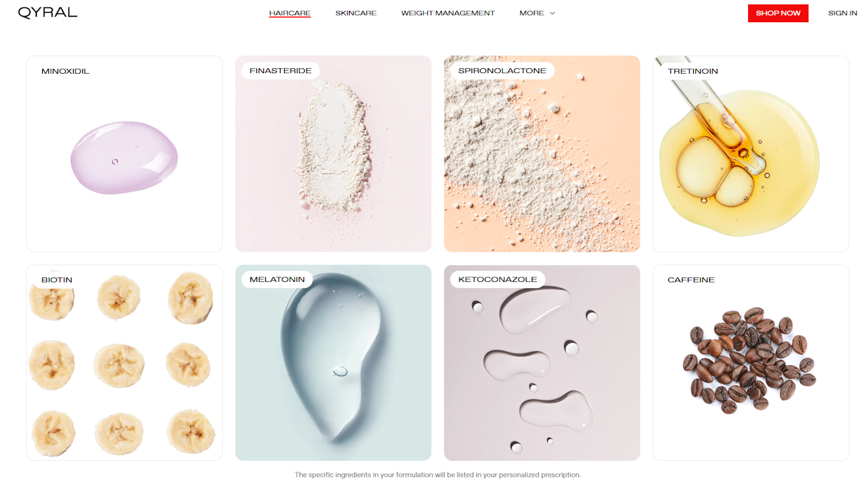Click the Spironolactone label pill

pos(502,70)
